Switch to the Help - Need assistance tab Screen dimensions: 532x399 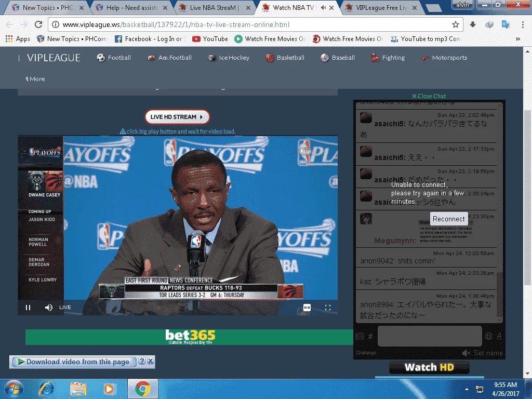[130, 7]
